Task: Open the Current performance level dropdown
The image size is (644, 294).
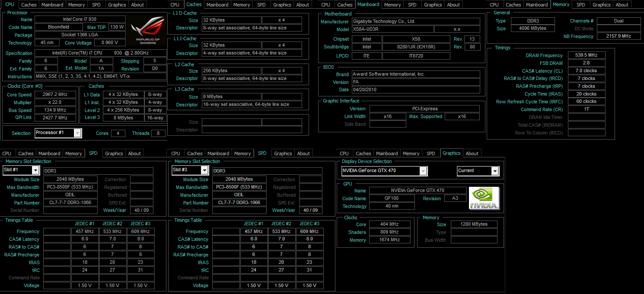Action: click(478, 171)
